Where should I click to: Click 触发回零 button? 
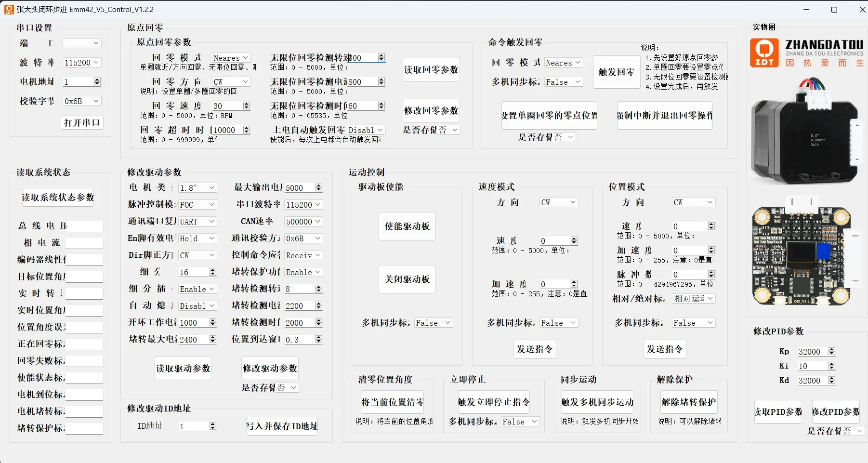tap(617, 72)
